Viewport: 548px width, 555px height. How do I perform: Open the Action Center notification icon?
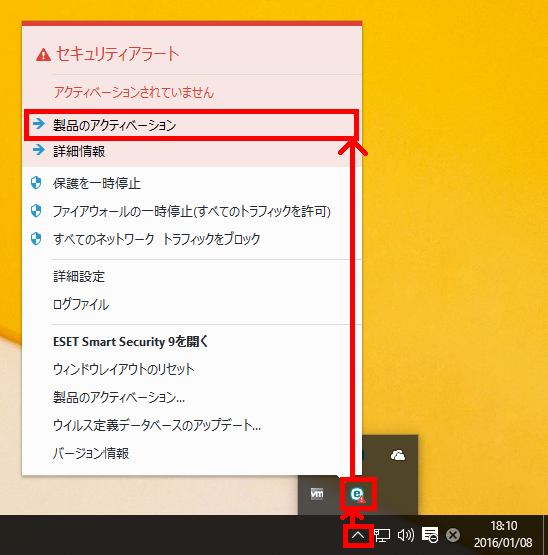click(x=430, y=535)
